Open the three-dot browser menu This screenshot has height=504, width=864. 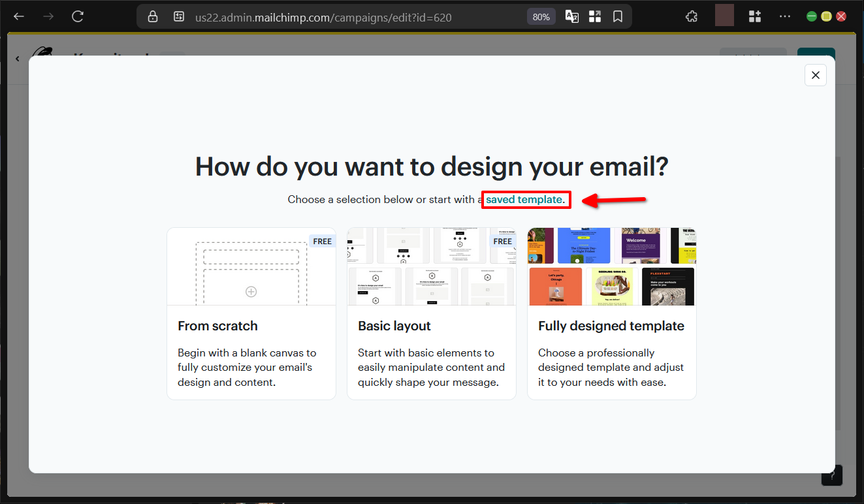[785, 16]
